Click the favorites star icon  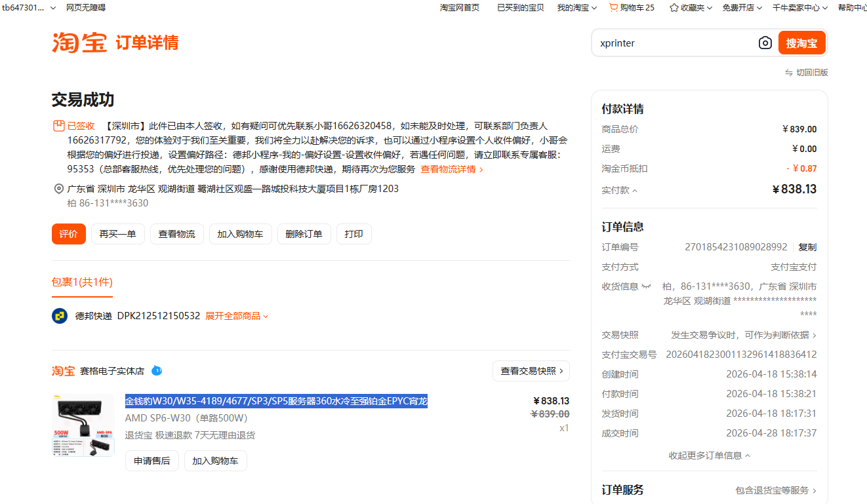(x=674, y=8)
